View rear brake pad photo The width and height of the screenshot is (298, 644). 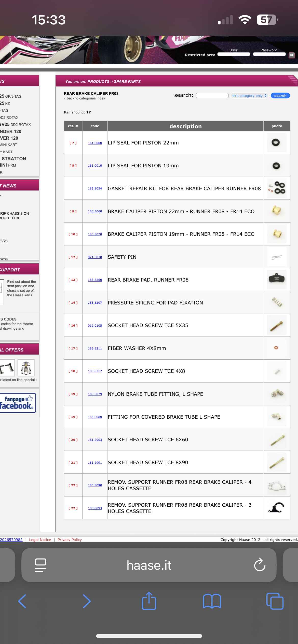click(277, 280)
